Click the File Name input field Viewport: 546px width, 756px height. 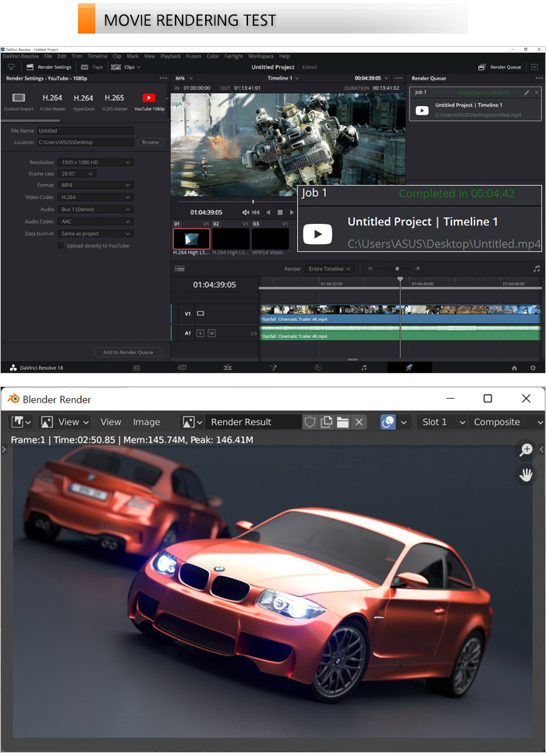coord(85,130)
